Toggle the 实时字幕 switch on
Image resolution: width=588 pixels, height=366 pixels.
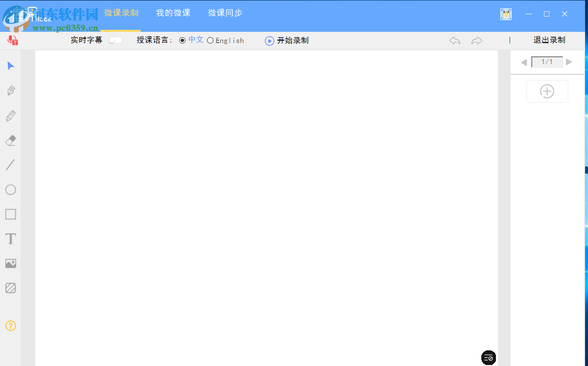pyautogui.click(x=115, y=41)
